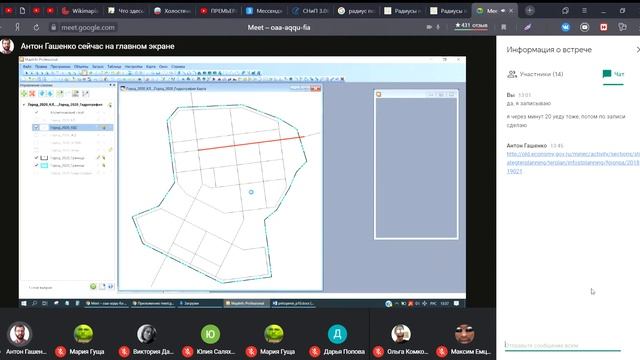This screenshot has width=640, height=360.
Task: Open the economy.gov.ru link in chat
Action: click(573, 162)
